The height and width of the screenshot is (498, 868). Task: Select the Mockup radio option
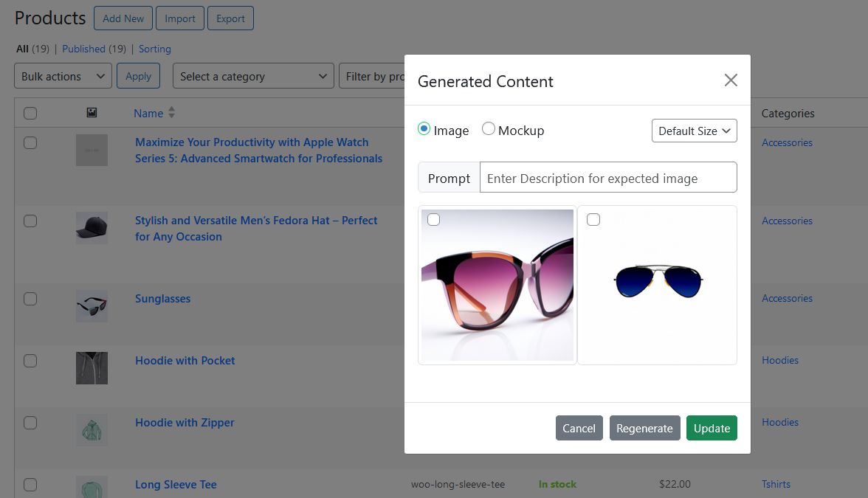click(x=489, y=129)
